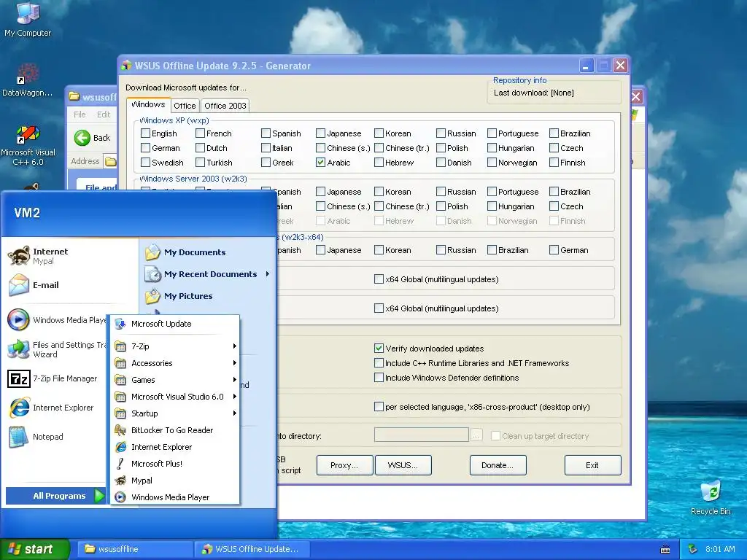Launch Mypal from All Programs list
Viewport: 747px width, 560px height.
coord(175,481)
